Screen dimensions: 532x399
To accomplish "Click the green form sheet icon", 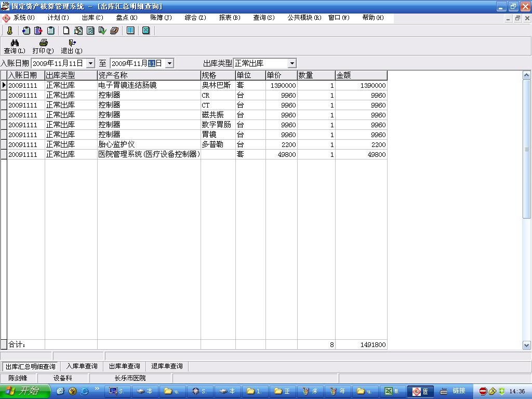I will (x=90, y=31).
